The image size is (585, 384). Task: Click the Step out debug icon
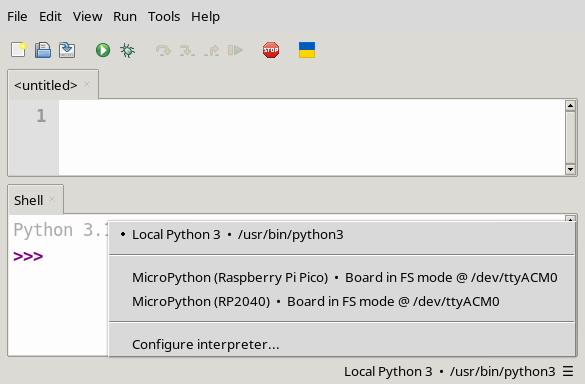tap(212, 50)
